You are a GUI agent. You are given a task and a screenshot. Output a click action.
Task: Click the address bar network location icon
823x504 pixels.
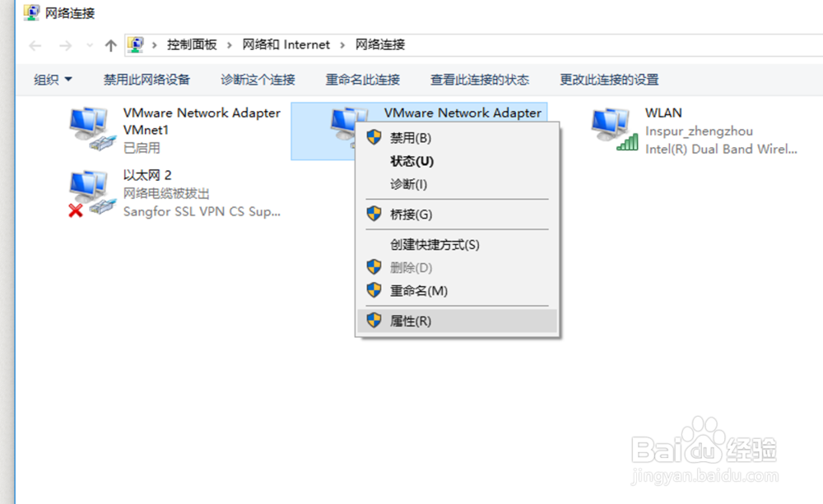click(136, 44)
